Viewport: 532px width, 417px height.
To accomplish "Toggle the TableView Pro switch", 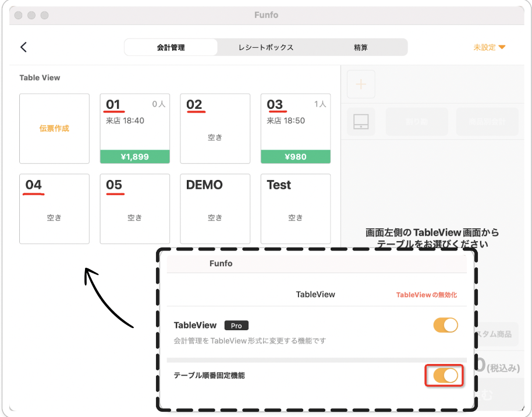I will (445, 325).
